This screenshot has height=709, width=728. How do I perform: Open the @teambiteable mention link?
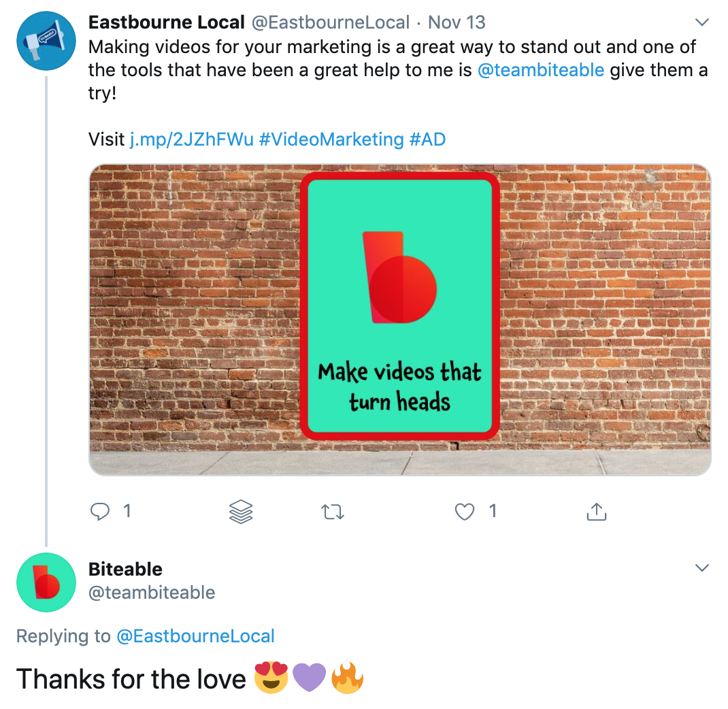tap(541, 70)
